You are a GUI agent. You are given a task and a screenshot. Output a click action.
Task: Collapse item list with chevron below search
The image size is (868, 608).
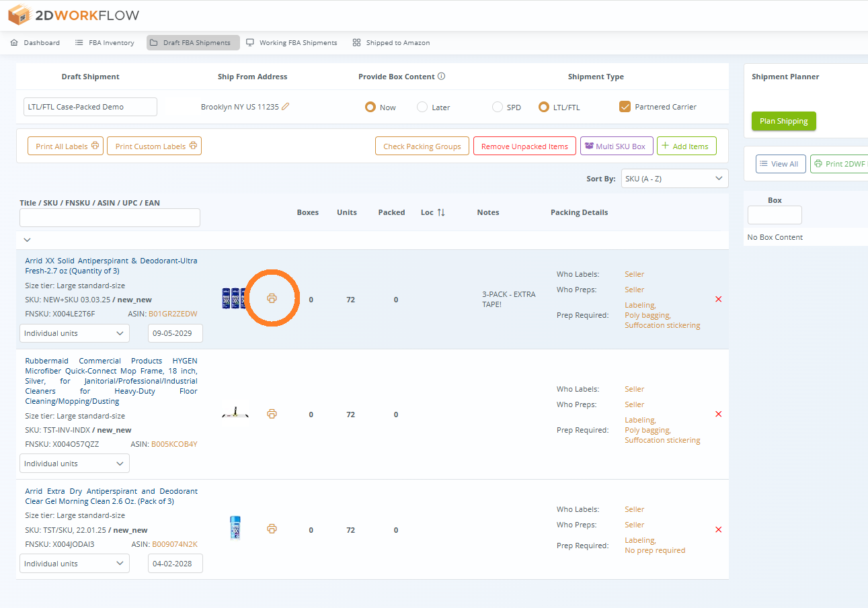pyautogui.click(x=27, y=240)
